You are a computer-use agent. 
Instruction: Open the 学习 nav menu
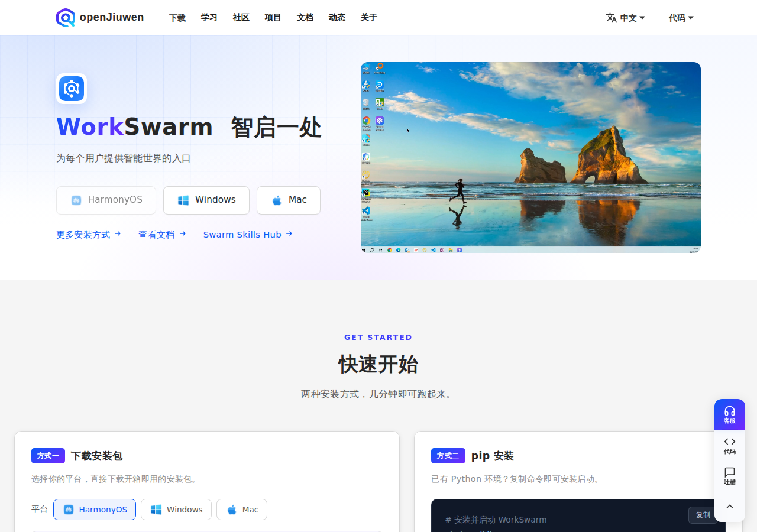point(209,18)
